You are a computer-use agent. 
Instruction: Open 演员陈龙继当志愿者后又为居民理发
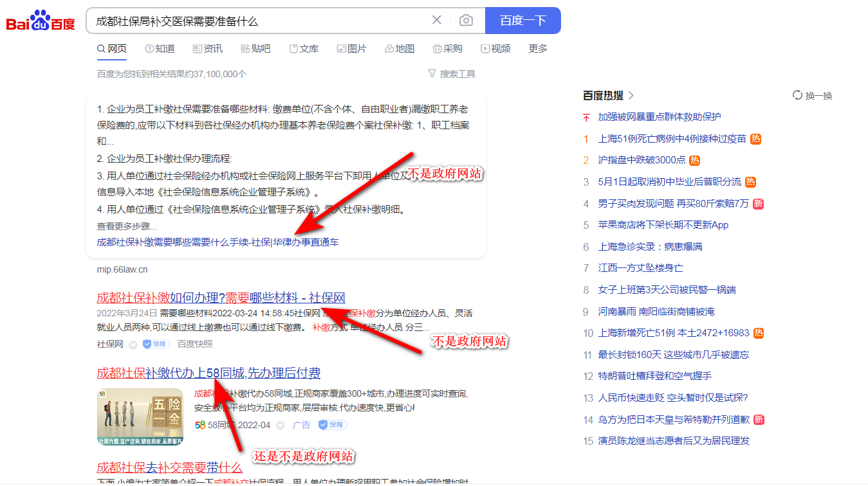click(x=674, y=441)
